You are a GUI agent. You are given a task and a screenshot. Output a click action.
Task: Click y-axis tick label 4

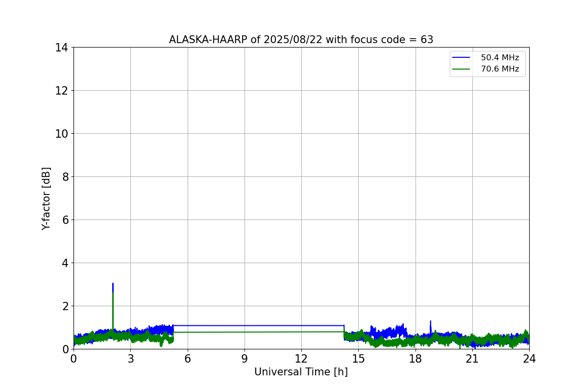65,263
